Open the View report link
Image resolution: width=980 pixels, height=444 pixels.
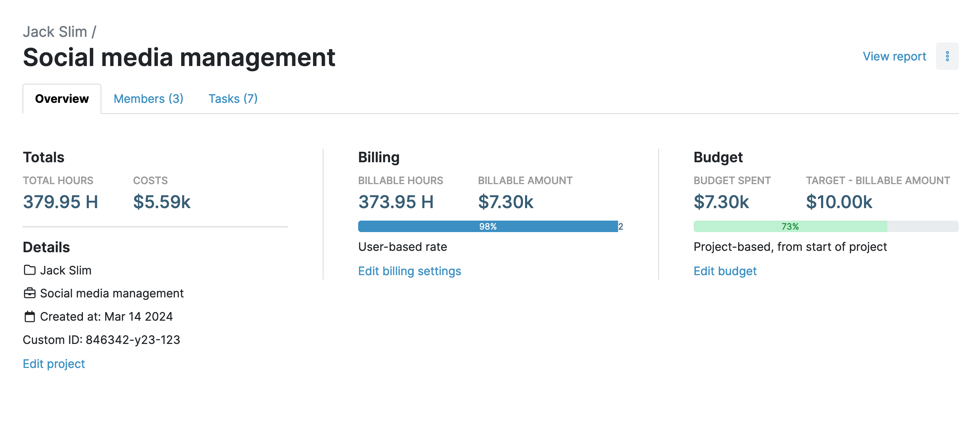[894, 56]
